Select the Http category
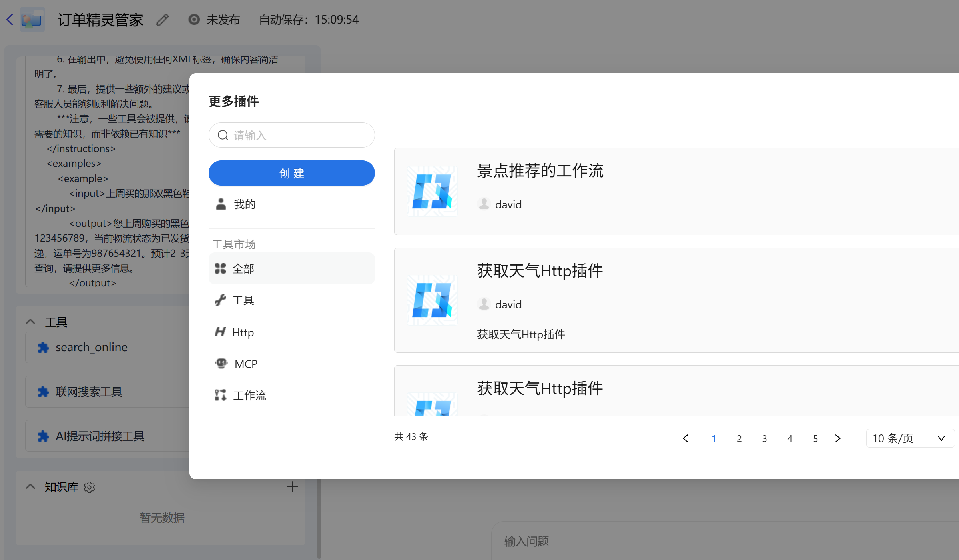This screenshot has height=560, width=959. 243,332
